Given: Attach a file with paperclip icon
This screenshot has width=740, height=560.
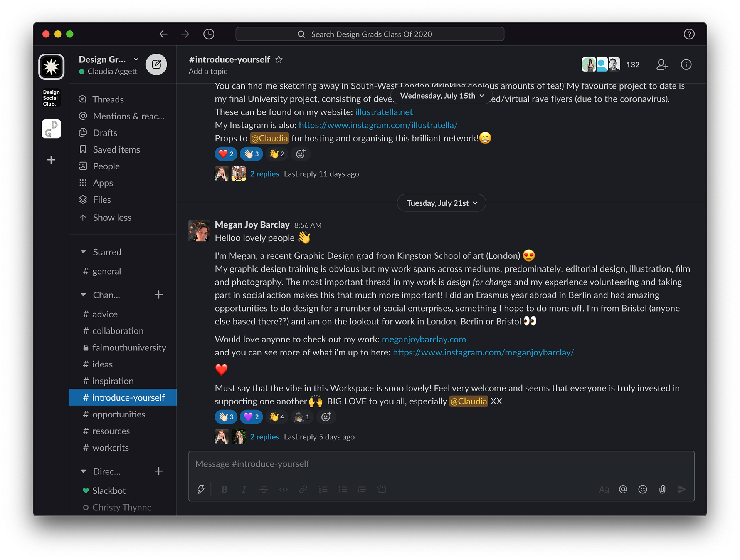Looking at the screenshot, I should click(x=662, y=489).
